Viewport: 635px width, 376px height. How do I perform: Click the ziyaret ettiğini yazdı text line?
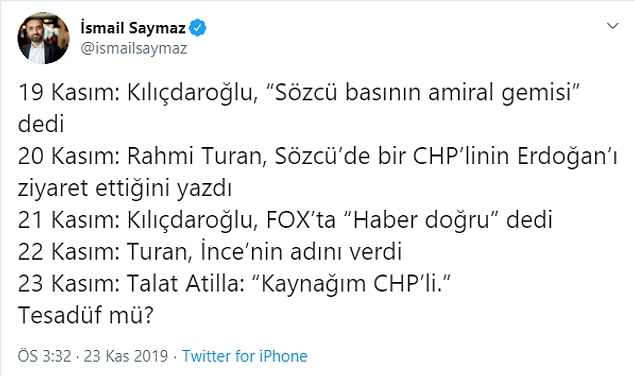coord(125,188)
